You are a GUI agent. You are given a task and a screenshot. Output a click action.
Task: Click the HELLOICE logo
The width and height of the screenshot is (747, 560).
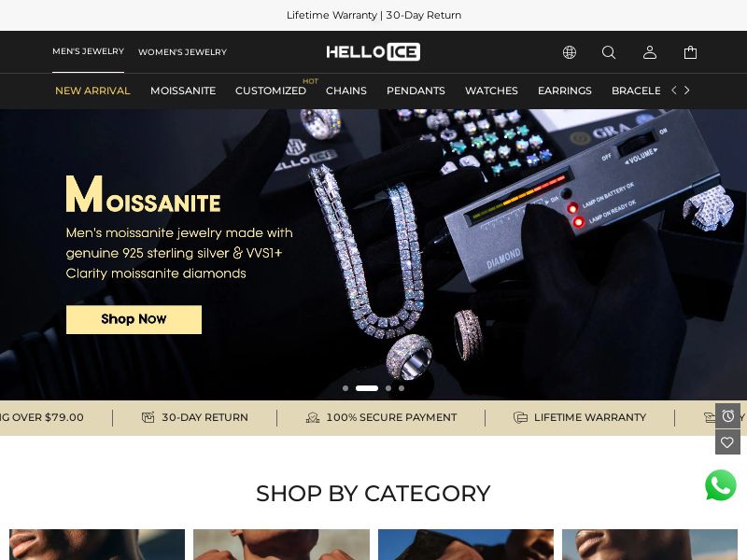coord(373,52)
